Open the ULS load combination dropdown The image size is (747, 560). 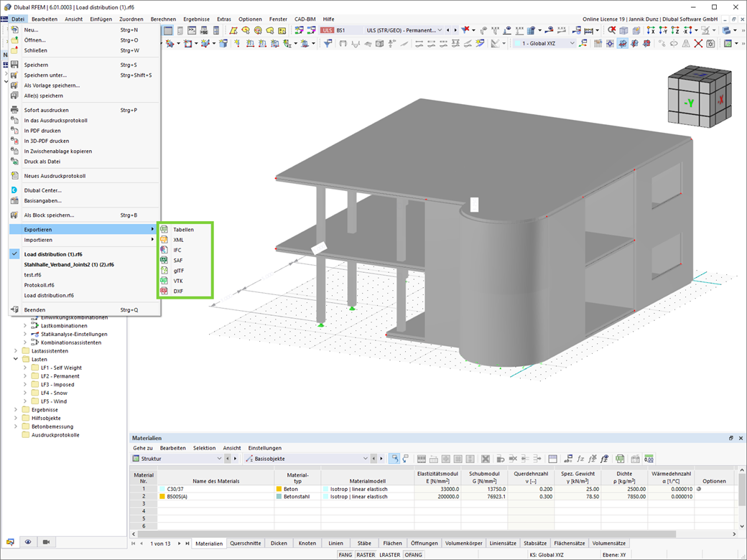click(440, 30)
